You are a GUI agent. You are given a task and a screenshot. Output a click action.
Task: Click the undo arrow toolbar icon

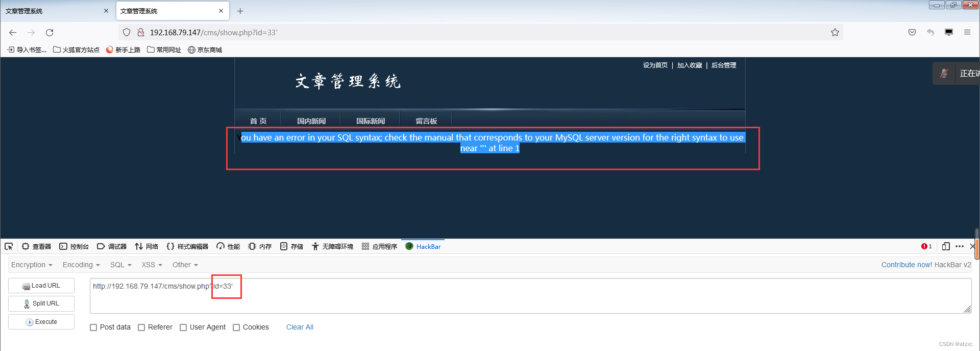click(x=930, y=32)
